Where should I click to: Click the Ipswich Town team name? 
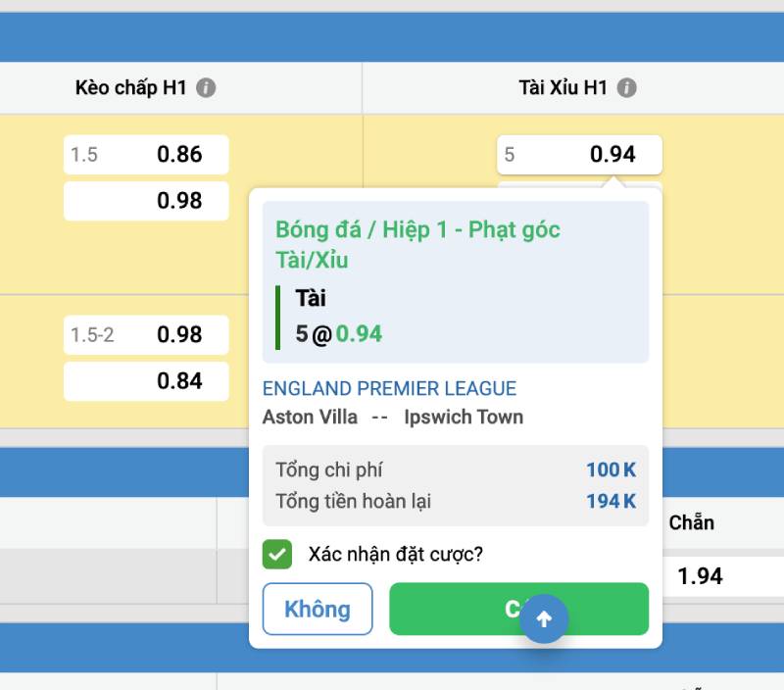pos(464,417)
